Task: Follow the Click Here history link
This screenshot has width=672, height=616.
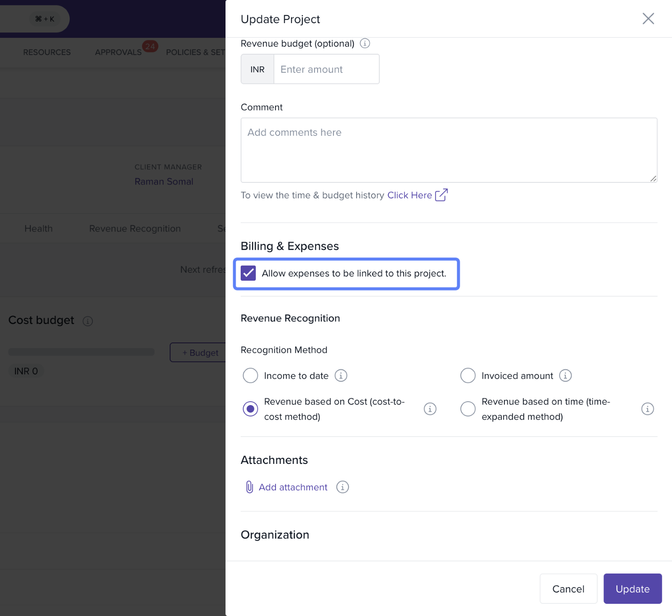Action: (x=409, y=195)
